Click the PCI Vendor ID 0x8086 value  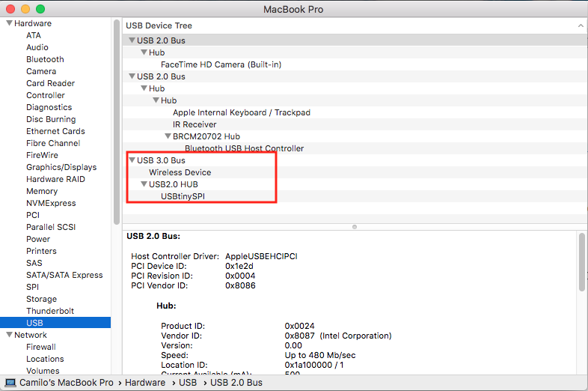coord(240,285)
